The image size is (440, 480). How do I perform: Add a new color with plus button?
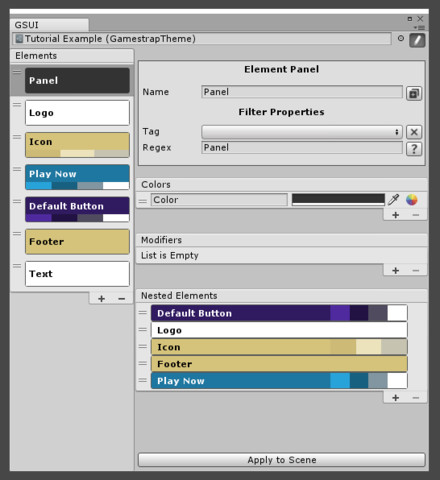point(396,215)
